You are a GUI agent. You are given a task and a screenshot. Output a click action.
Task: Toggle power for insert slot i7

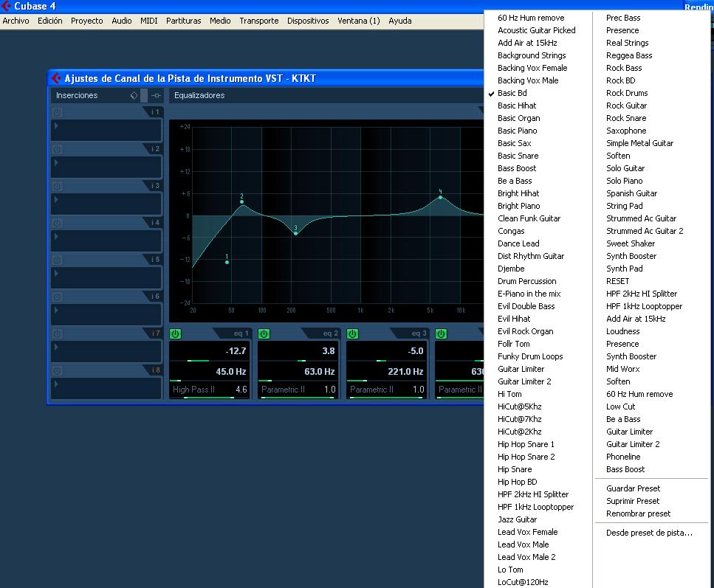57,333
